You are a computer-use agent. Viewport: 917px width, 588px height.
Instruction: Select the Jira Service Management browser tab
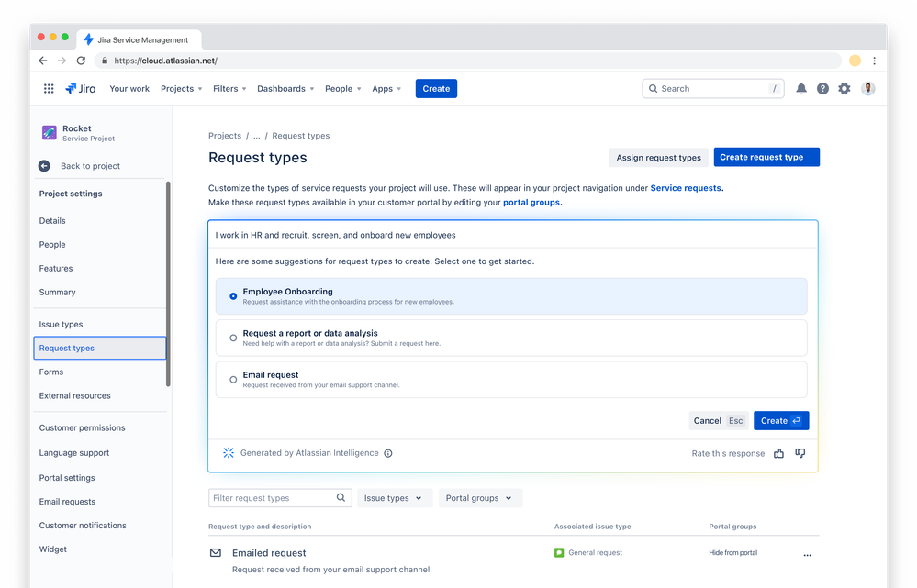[x=140, y=39]
